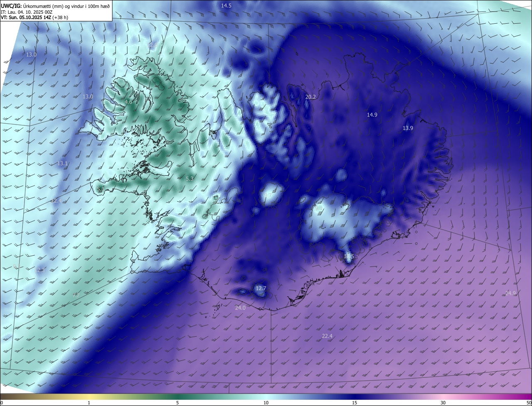Click the title 'Úrkomumætti (mm) og vindur í 100m hæð'

66,6
